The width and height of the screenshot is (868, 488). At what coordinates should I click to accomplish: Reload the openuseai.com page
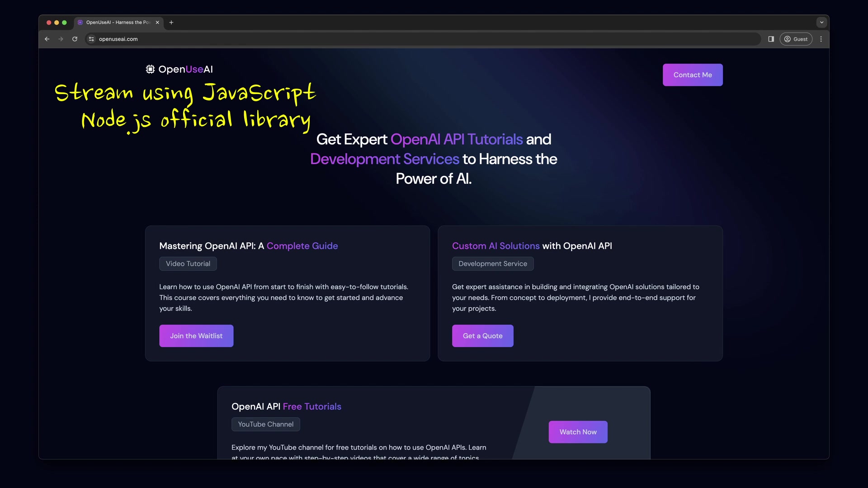pyautogui.click(x=75, y=39)
